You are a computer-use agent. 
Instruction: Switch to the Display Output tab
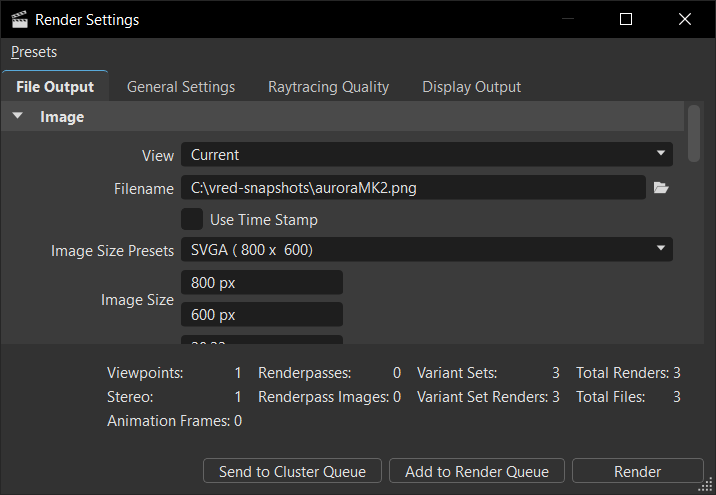pos(471,87)
